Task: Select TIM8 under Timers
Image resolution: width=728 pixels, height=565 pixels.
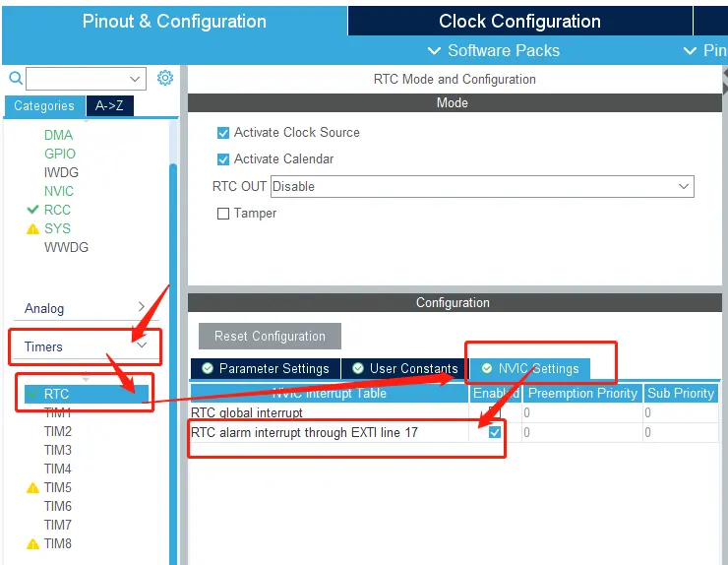Action: [58, 543]
